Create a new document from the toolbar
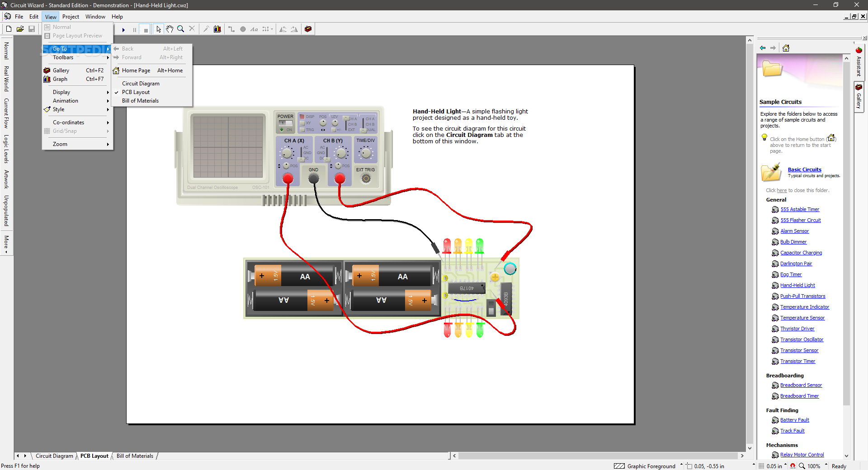This screenshot has width=868, height=470. 9,29
